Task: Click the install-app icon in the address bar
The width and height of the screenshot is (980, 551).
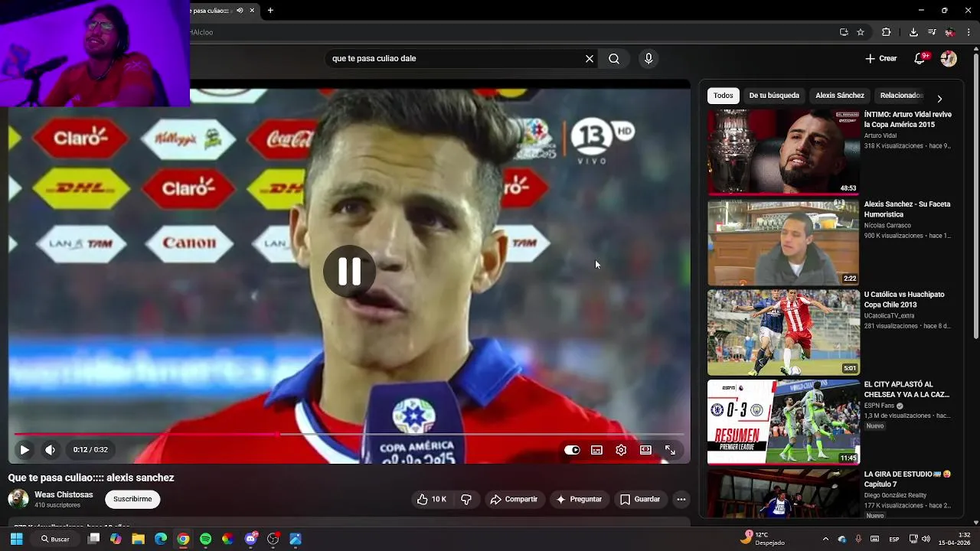Action: point(844,32)
